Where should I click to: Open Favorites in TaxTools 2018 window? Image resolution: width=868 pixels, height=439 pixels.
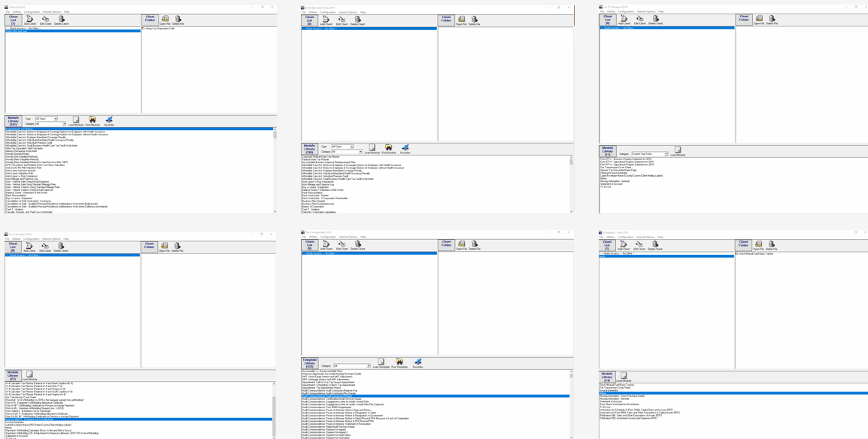pos(109,121)
